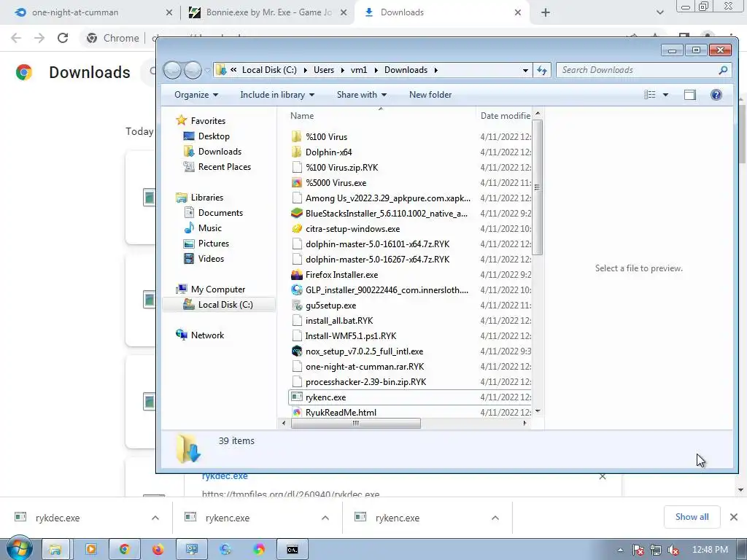747x560 pixels.
Task: Select Desktop under Favorites
Action: 214,136
